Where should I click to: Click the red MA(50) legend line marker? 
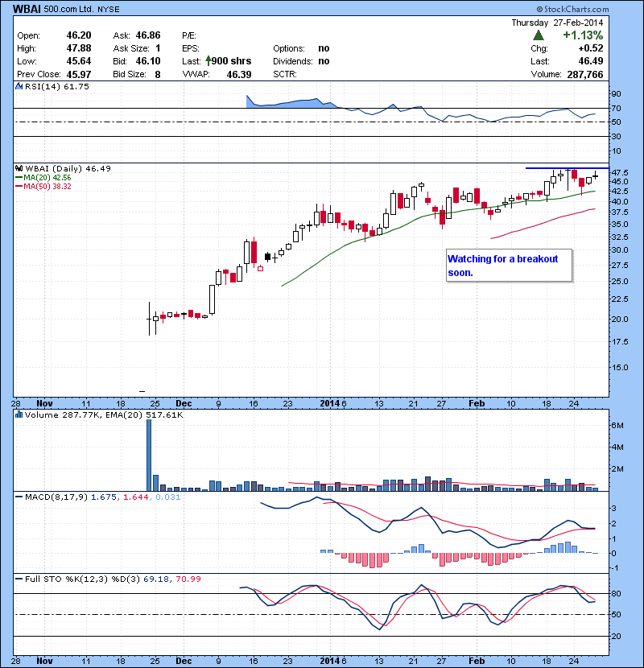click(19, 187)
